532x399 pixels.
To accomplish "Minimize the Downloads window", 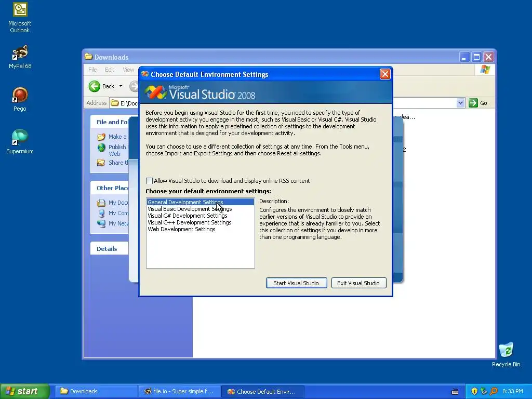I will [x=464, y=57].
